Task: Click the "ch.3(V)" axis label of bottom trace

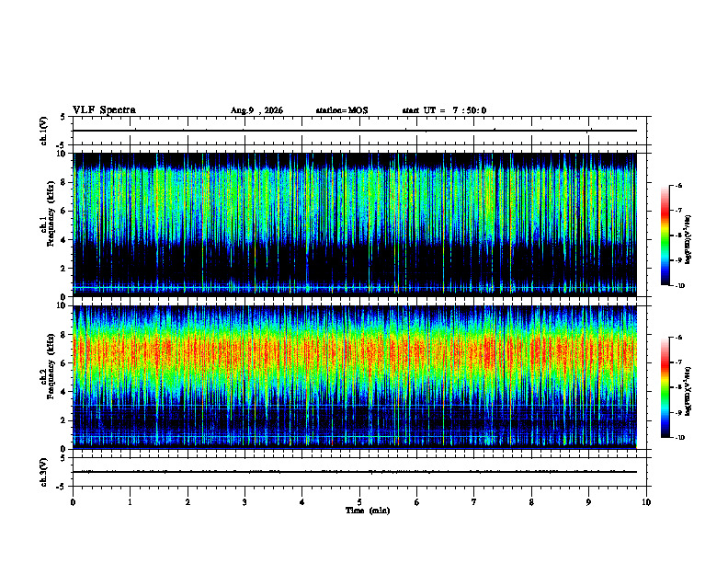Action: coord(43,472)
